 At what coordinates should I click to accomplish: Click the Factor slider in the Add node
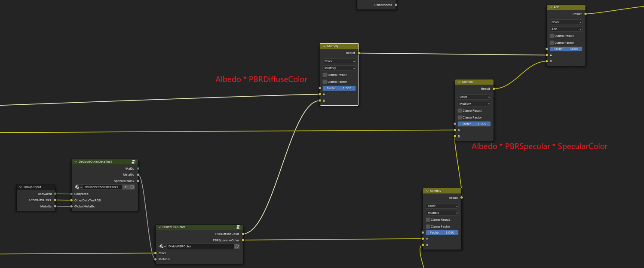[566, 49]
